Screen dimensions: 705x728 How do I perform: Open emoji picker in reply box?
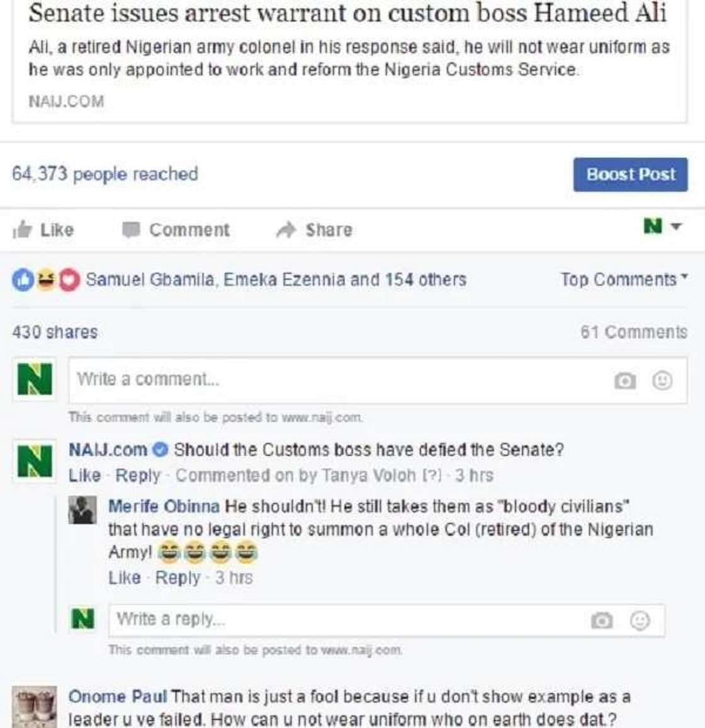[x=640, y=620]
